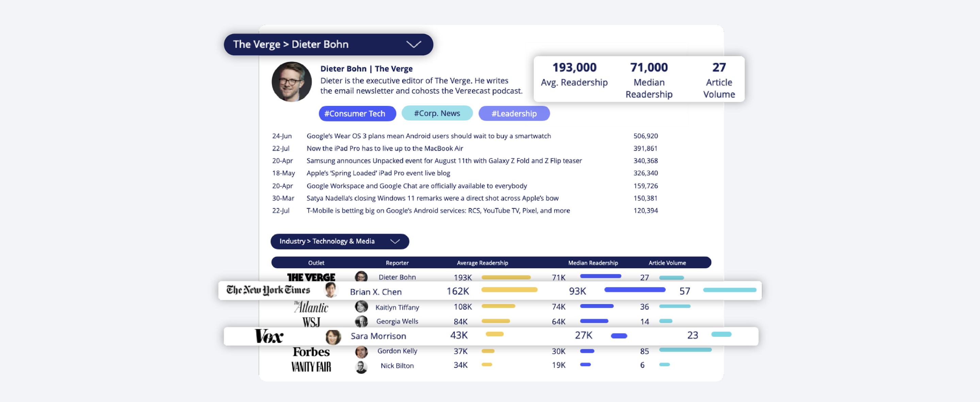
Task: Sort by Average Readership column header
Action: 482,263
